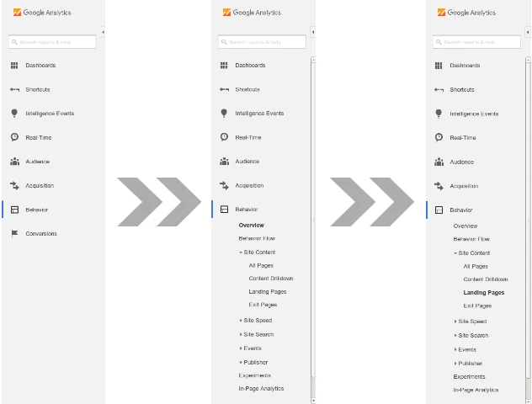Screen dimensions: 532x404
Task: Click Intelligence Events bulb icon in left panel
Action: click(x=14, y=114)
